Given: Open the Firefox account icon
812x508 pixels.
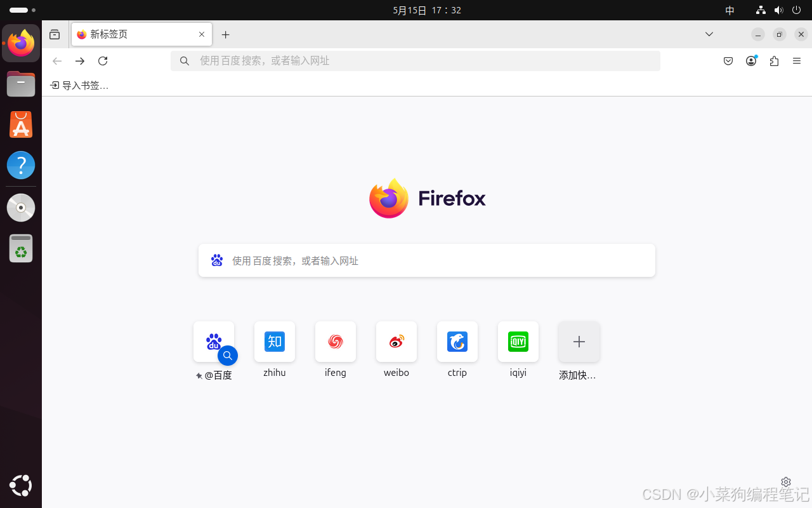Looking at the screenshot, I should tap(751, 61).
